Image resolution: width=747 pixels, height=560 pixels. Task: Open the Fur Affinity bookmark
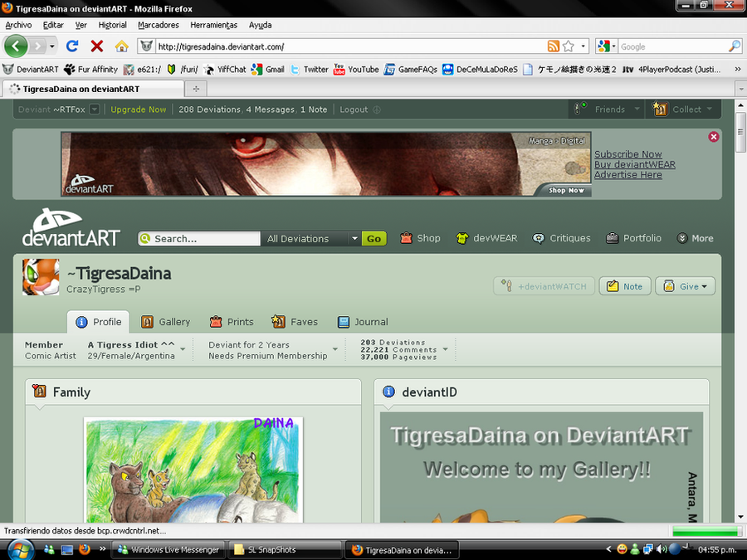[x=91, y=70]
